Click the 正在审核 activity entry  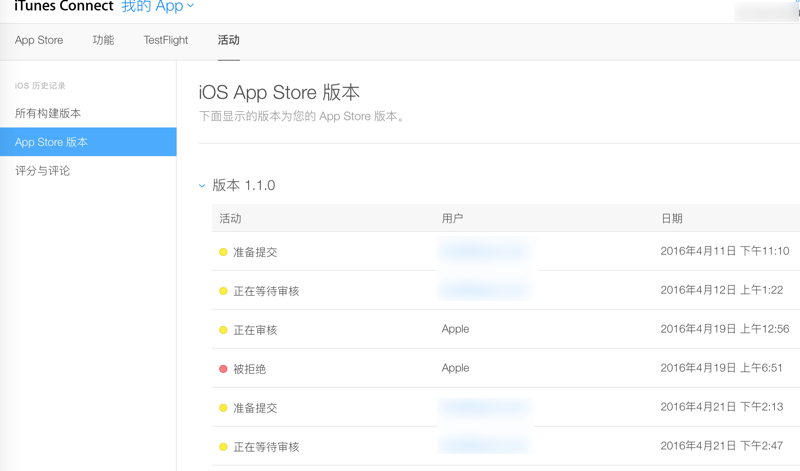[x=255, y=330]
